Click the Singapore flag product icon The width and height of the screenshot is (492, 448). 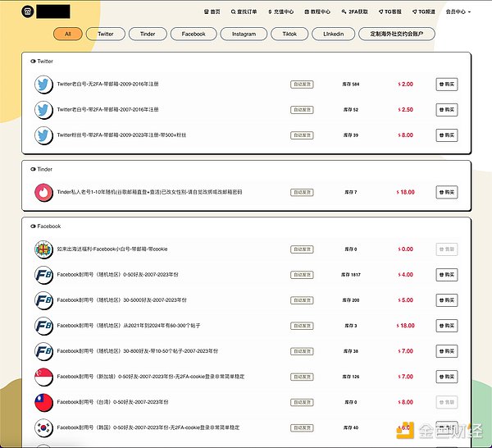click(x=44, y=377)
